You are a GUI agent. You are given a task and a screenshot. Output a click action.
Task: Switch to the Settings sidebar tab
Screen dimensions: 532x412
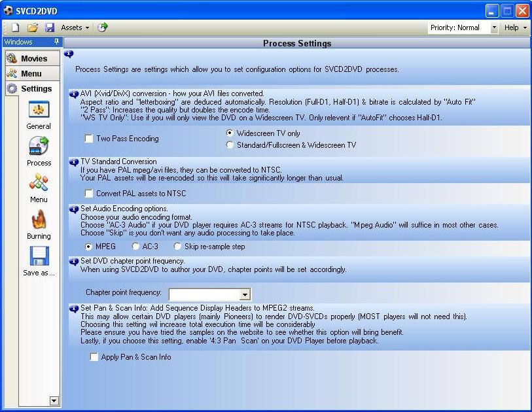[33, 88]
